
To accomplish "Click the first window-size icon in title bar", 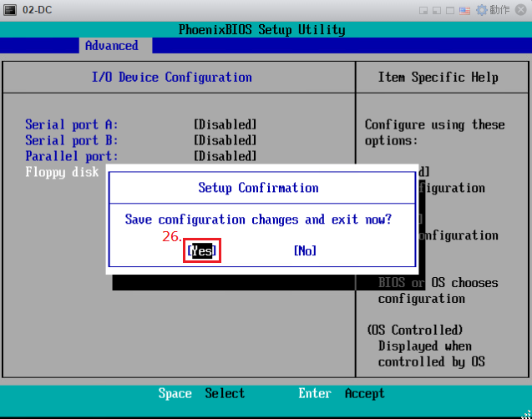I will (423, 11).
